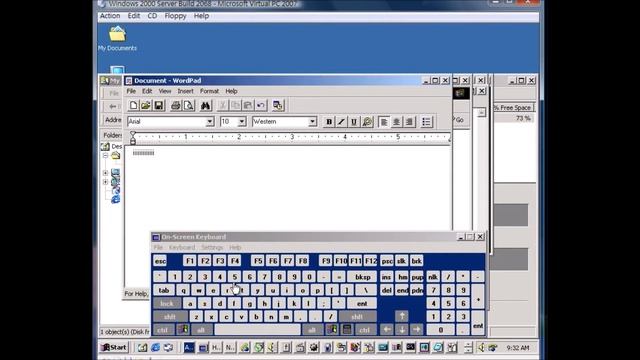
Task: Toggle Italic formatting
Action: (x=341, y=122)
